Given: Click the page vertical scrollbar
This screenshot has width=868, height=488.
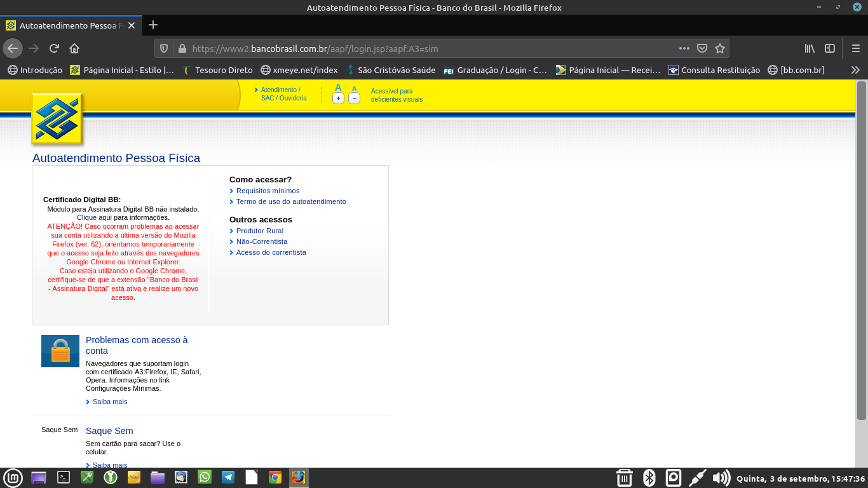Looking at the screenshot, I should coord(861,251).
